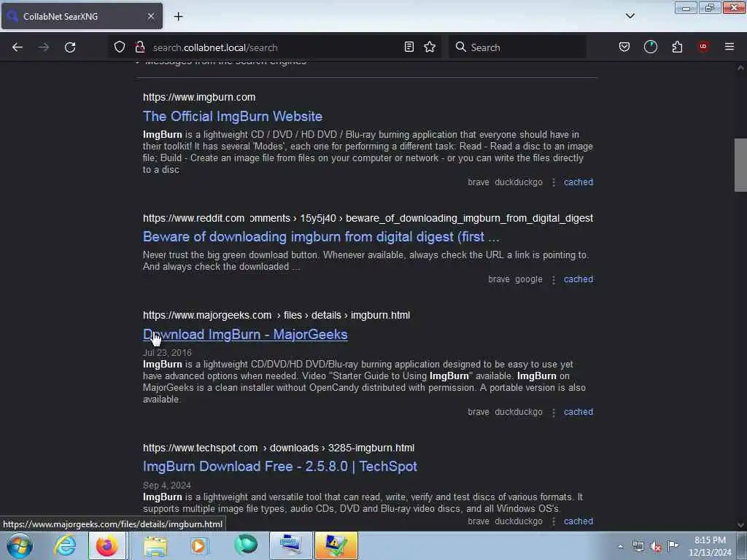
Task: Expand the list all tabs chevron
Action: (630, 16)
